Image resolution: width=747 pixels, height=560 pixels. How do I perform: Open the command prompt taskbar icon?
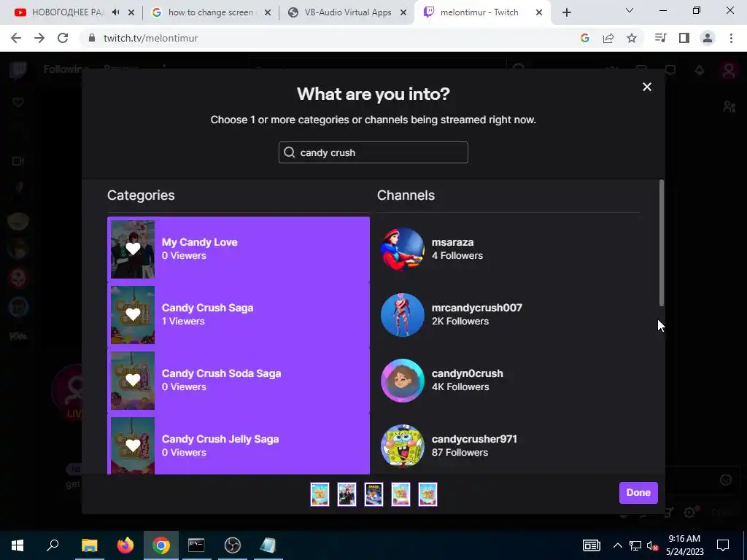pos(196,545)
